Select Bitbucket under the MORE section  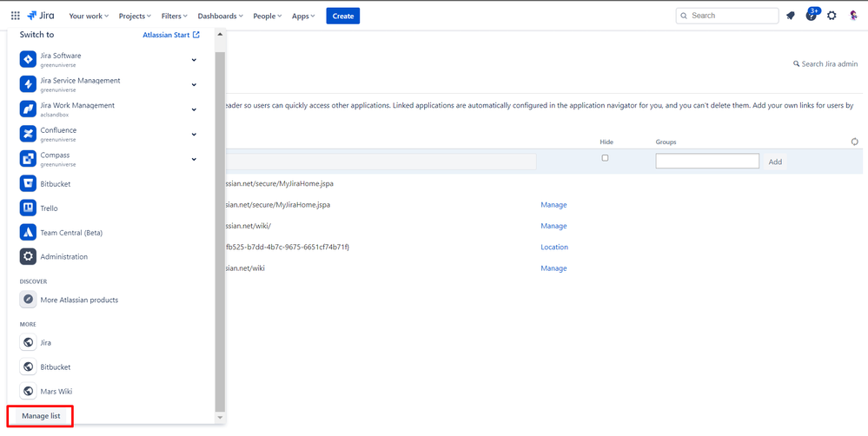tap(56, 367)
